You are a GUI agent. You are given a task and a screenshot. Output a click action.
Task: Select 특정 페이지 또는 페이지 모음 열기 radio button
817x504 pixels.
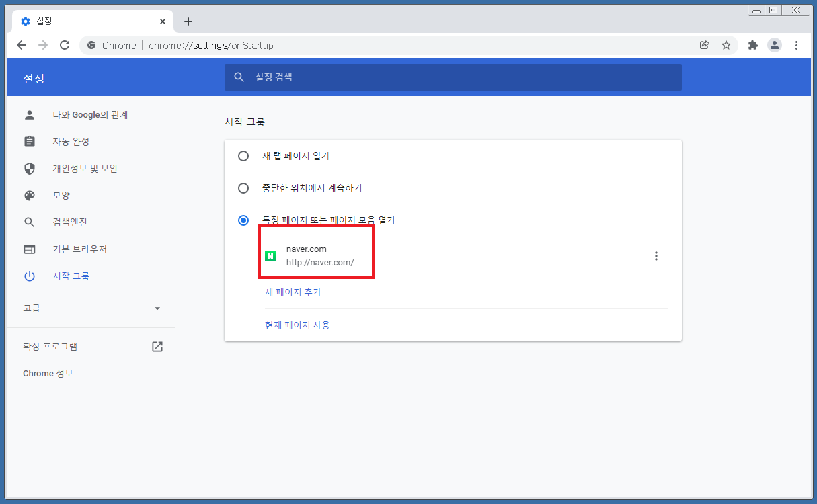point(243,220)
